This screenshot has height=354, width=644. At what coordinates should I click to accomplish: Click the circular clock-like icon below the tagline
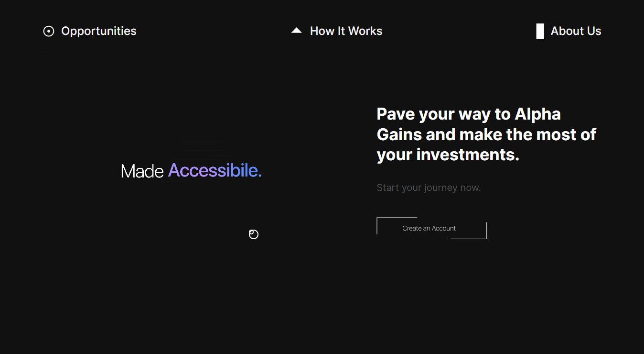pos(254,234)
